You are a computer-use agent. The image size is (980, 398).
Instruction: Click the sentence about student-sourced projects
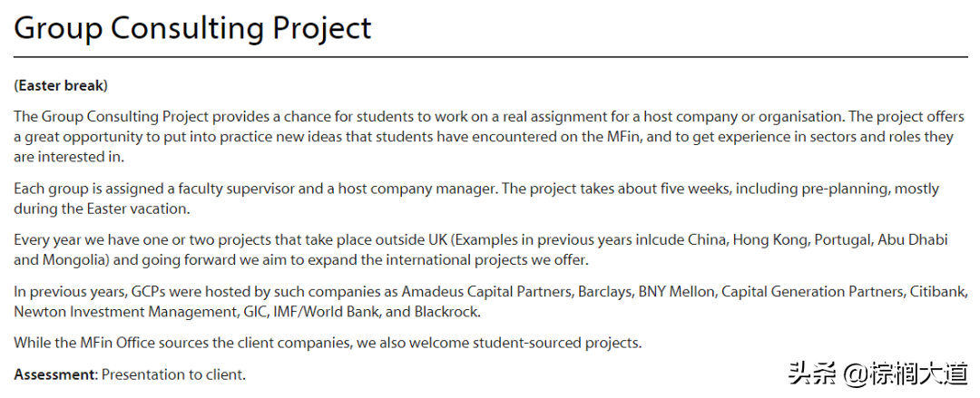coord(328,343)
